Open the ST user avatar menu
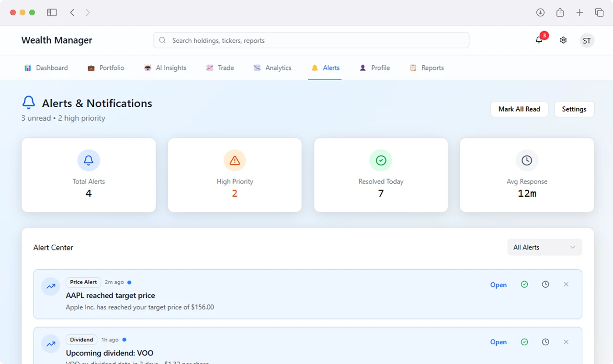Screen dimensions: 613x364 [587, 40]
